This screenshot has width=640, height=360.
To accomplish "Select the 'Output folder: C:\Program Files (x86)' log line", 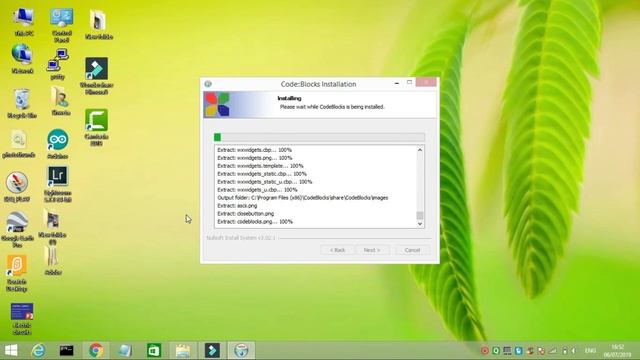I will pos(302,198).
